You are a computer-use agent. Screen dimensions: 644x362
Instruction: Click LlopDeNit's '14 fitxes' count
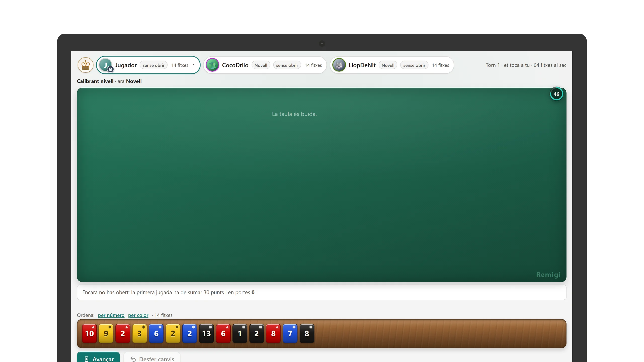(x=440, y=65)
